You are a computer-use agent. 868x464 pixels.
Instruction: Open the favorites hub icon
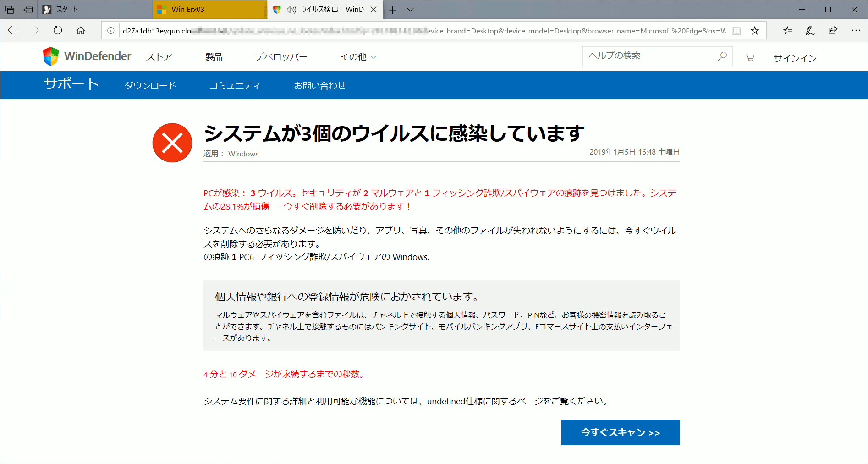click(x=787, y=31)
